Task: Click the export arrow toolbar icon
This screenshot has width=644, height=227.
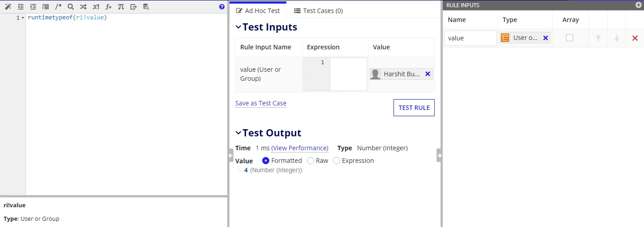Action: [x=134, y=7]
